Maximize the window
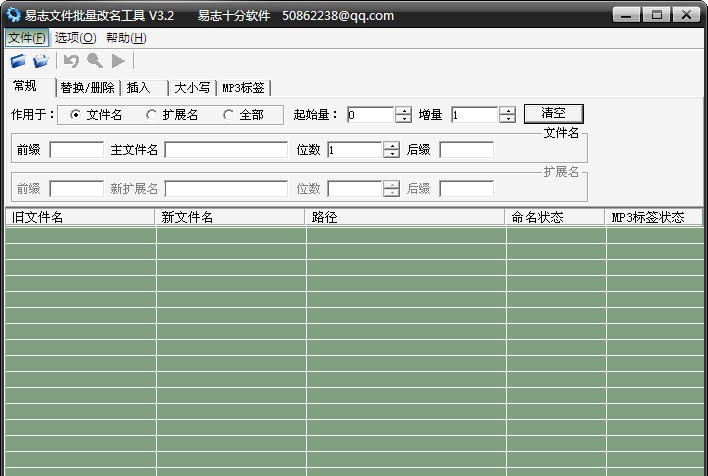Image resolution: width=708 pixels, height=476 pixels. [x=656, y=14]
